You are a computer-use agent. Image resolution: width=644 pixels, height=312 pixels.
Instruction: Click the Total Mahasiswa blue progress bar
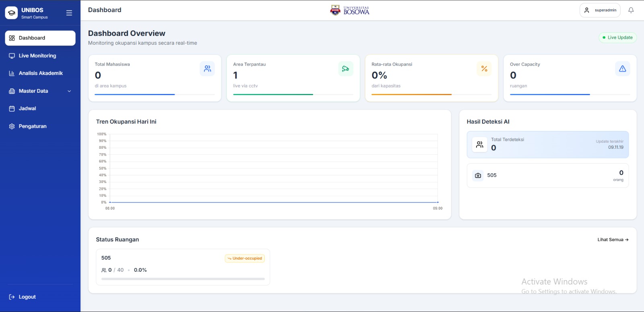tap(135, 94)
